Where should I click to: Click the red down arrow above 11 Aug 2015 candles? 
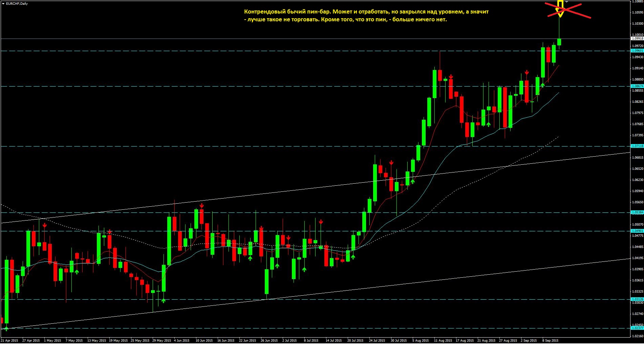[451, 77]
